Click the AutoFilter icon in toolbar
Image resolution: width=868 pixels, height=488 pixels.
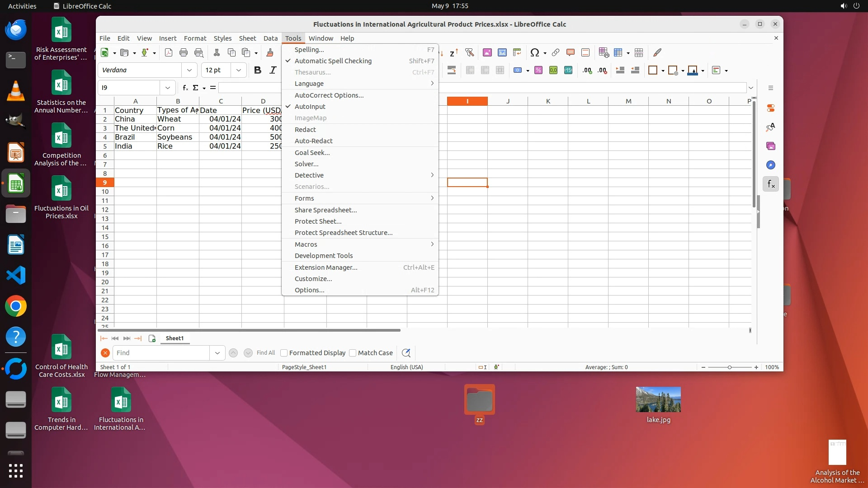pyautogui.click(x=469, y=52)
